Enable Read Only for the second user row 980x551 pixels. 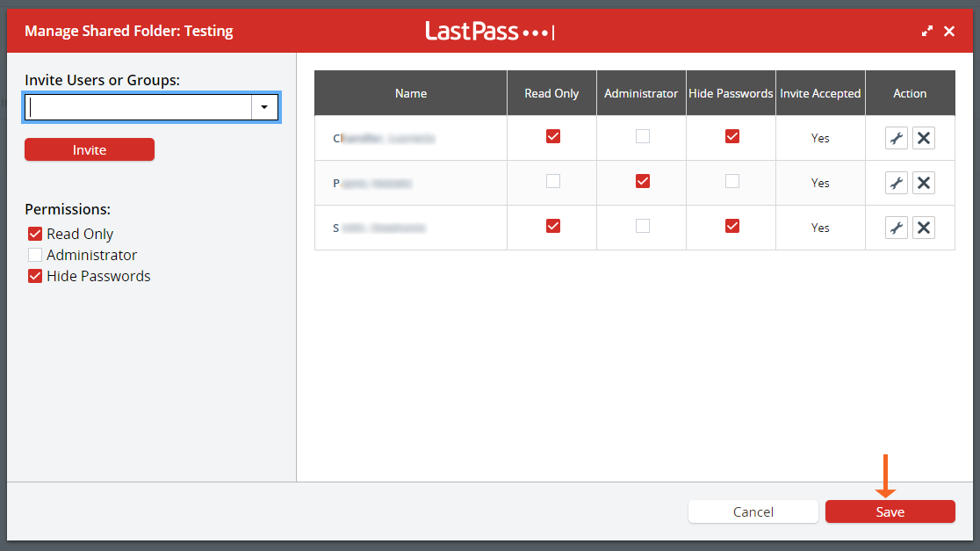[551, 182]
